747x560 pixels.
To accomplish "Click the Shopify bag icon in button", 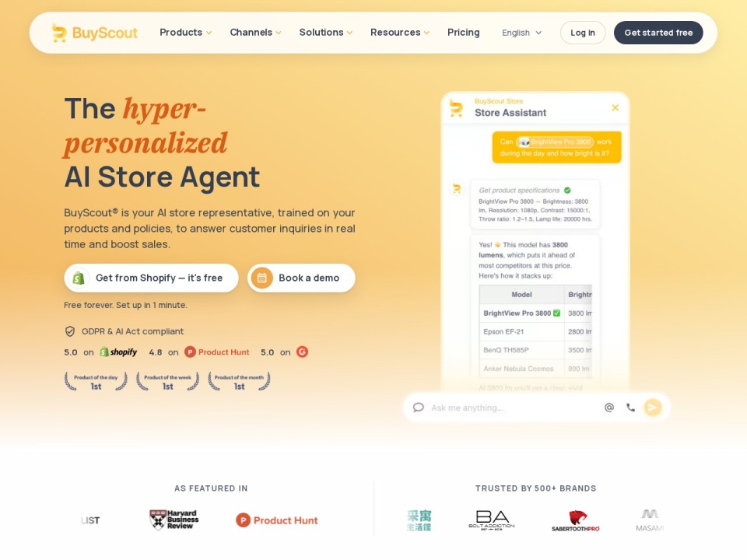I will click(x=79, y=278).
